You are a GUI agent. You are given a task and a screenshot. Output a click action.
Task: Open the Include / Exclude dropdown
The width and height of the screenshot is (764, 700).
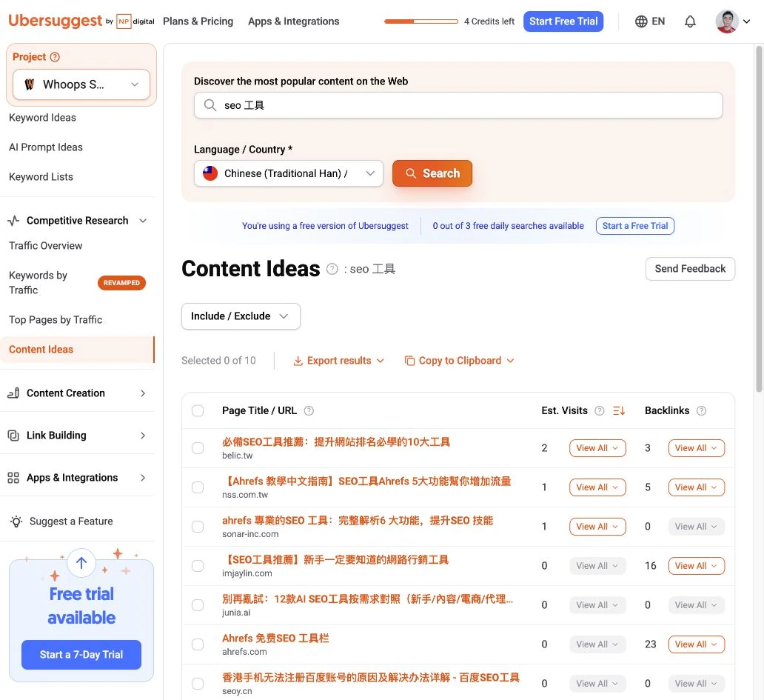241,316
